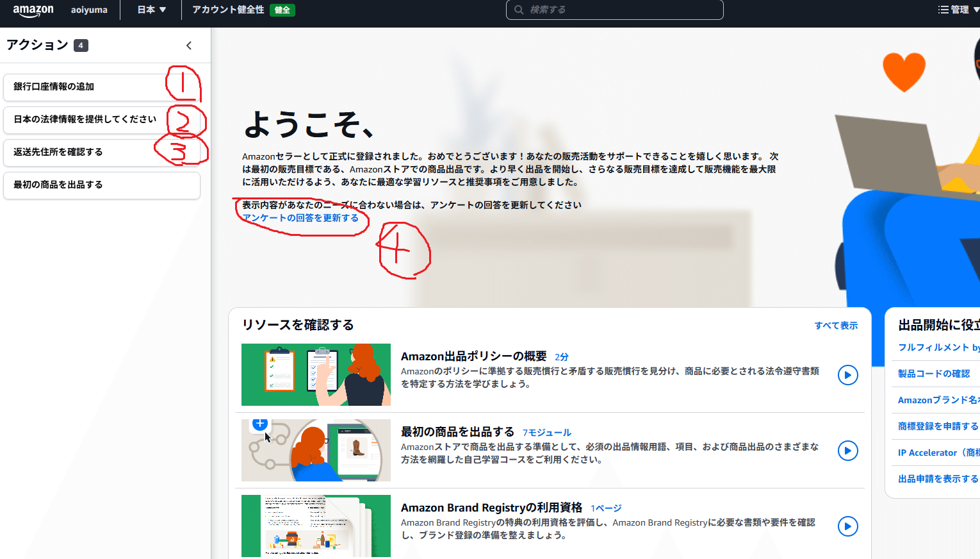Open 製品コードの確認 link
Image resolution: width=980 pixels, height=559 pixels.
pyautogui.click(x=934, y=374)
